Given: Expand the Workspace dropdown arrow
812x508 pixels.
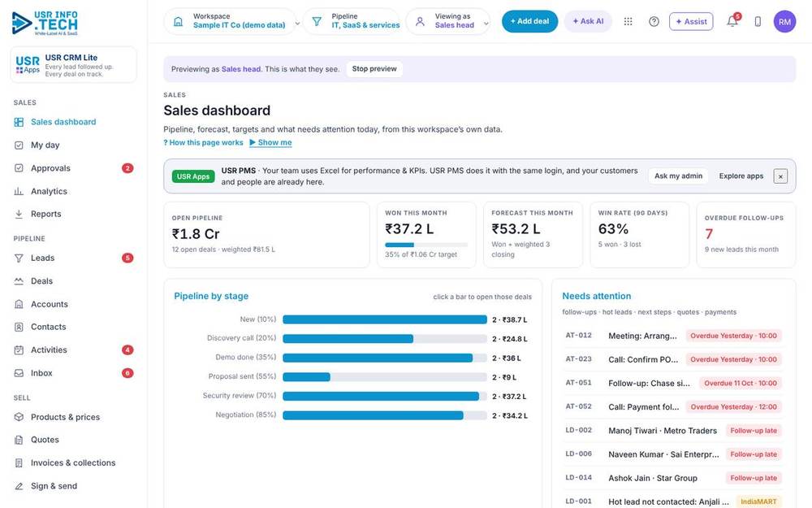Looking at the screenshot, I should point(297,24).
